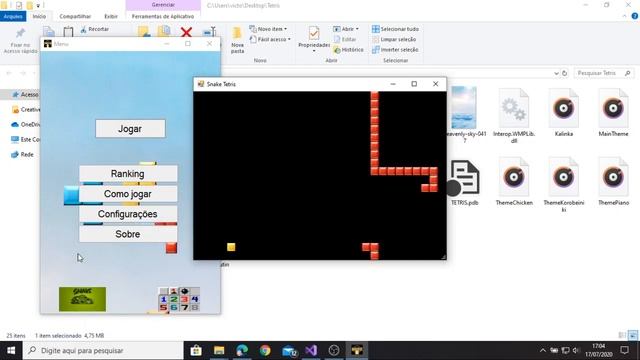
Task: Select Creative Cloud in navigation pane
Action: 26,109
